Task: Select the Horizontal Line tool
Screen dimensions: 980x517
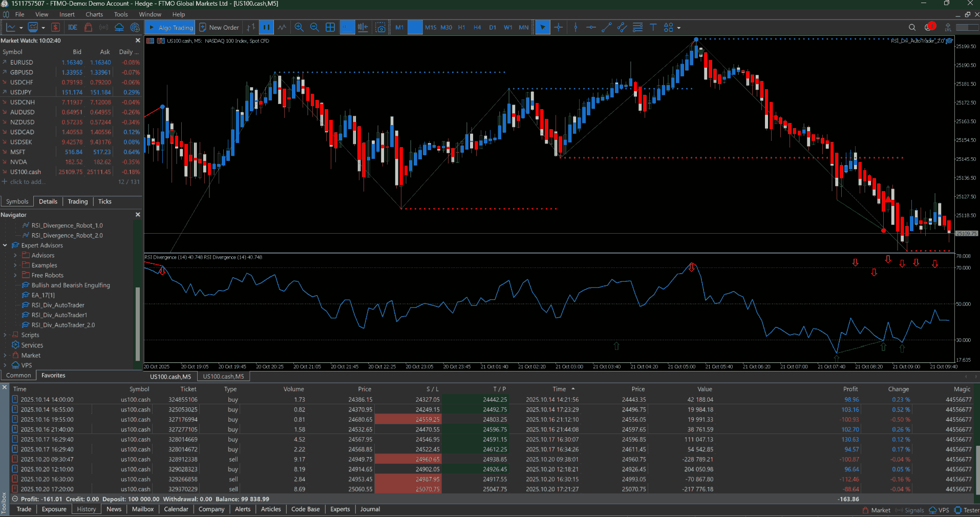Action: pyautogui.click(x=591, y=27)
